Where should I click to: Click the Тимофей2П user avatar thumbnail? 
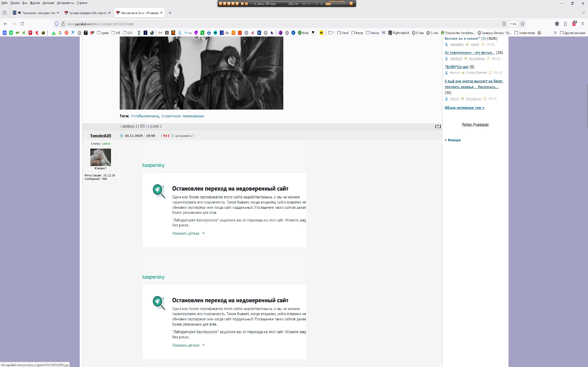[x=100, y=157]
